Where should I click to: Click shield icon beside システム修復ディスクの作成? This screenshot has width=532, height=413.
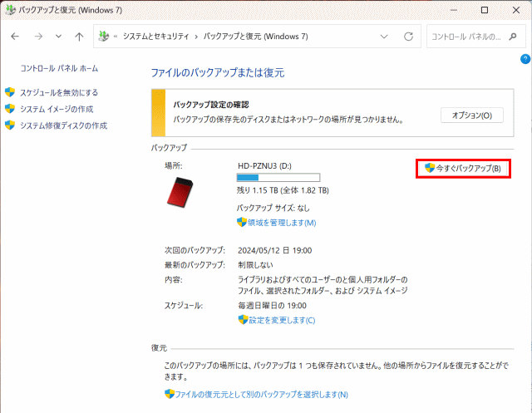(10, 125)
